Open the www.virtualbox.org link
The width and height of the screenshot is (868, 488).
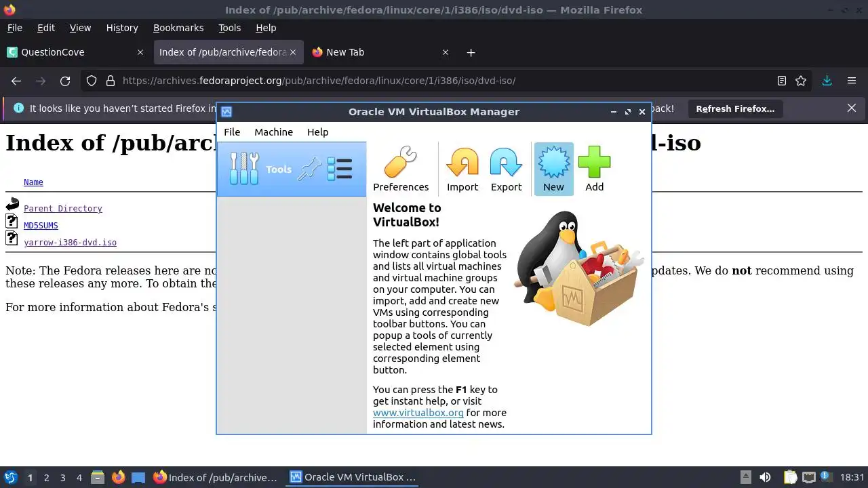pos(418,413)
